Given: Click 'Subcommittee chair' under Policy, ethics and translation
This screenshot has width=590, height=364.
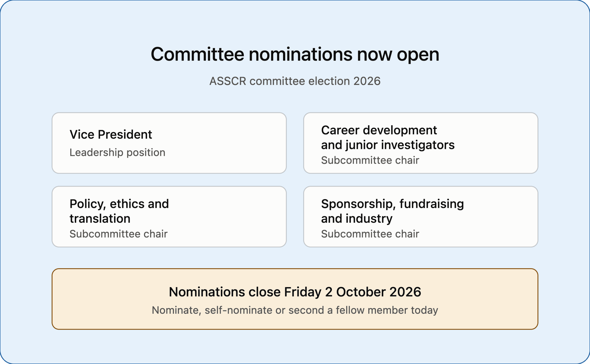Looking at the screenshot, I should pyautogui.click(x=118, y=234).
